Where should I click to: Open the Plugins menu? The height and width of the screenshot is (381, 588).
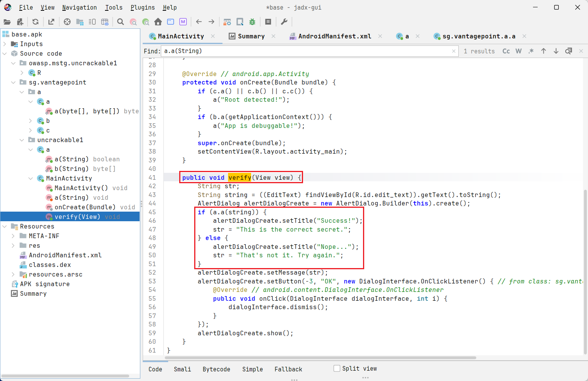(143, 7)
